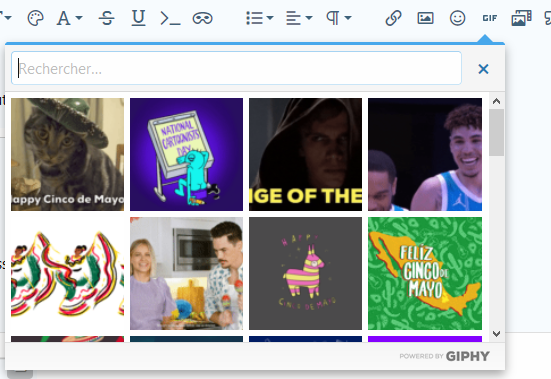The width and height of the screenshot is (551, 379).
Task: Expand the font A dropdown arrow
Action: [79, 18]
